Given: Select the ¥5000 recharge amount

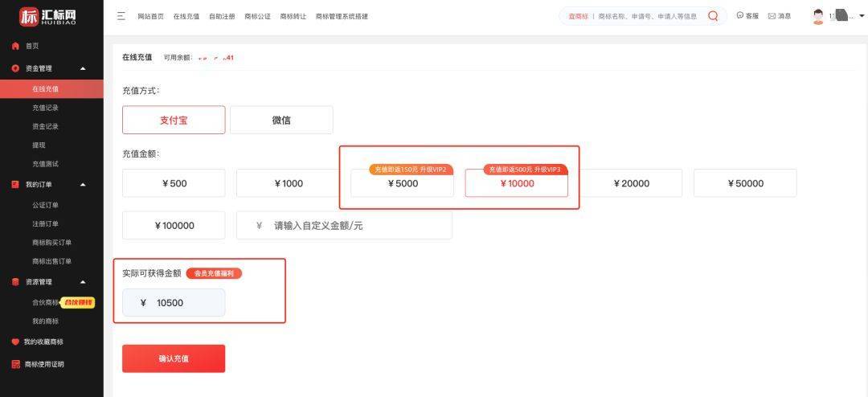Looking at the screenshot, I should click(403, 183).
